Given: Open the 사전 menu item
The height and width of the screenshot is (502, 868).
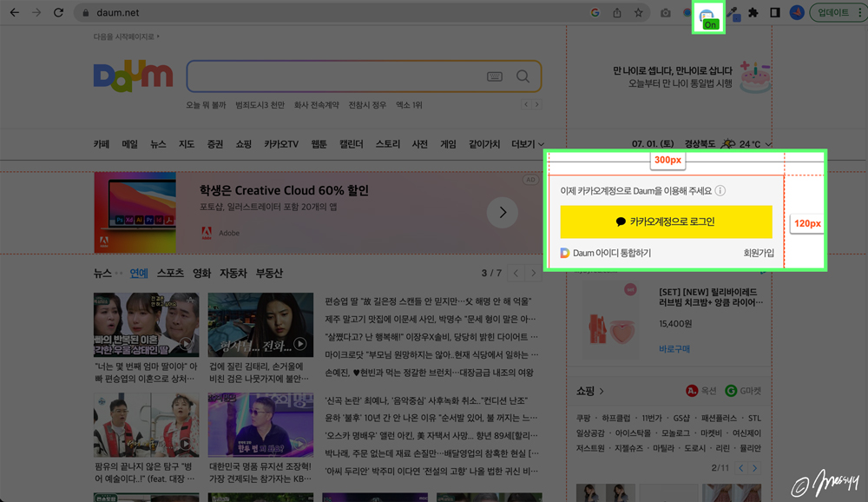Looking at the screenshot, I should (x=419, y=144).
